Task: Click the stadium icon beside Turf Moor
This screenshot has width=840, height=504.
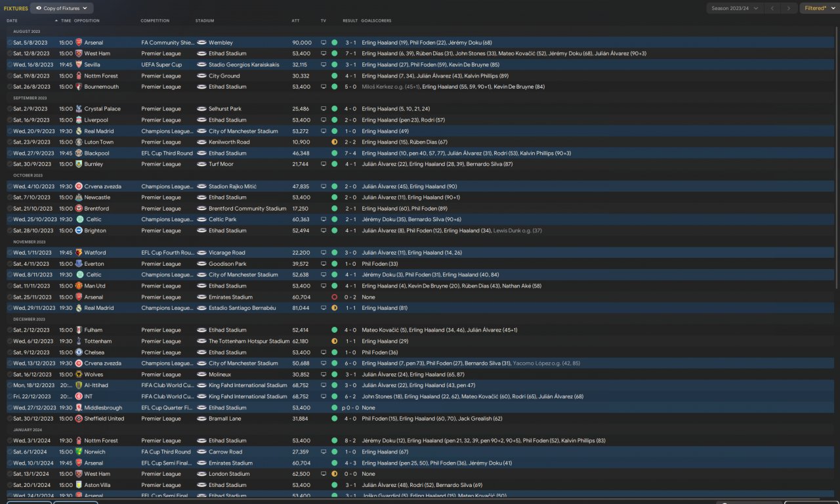Action: point(201,164)
